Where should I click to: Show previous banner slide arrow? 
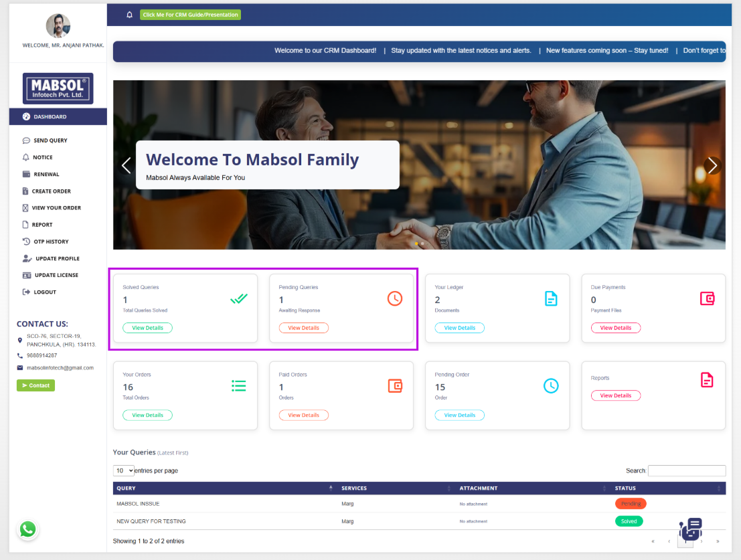tap(126, 165)
